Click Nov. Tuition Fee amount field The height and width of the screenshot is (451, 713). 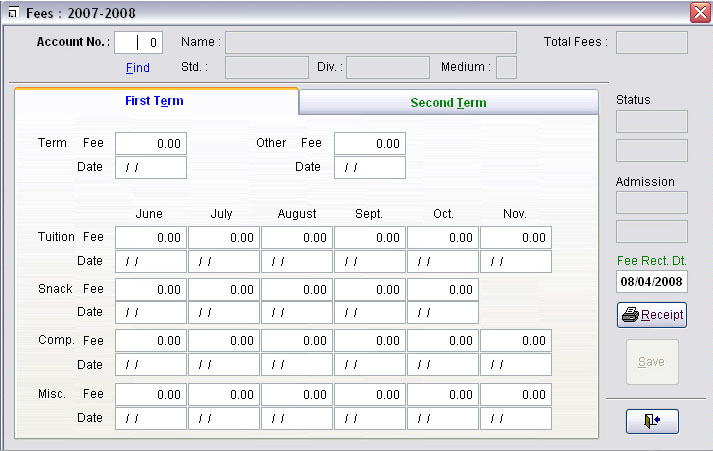coord(516,238)
